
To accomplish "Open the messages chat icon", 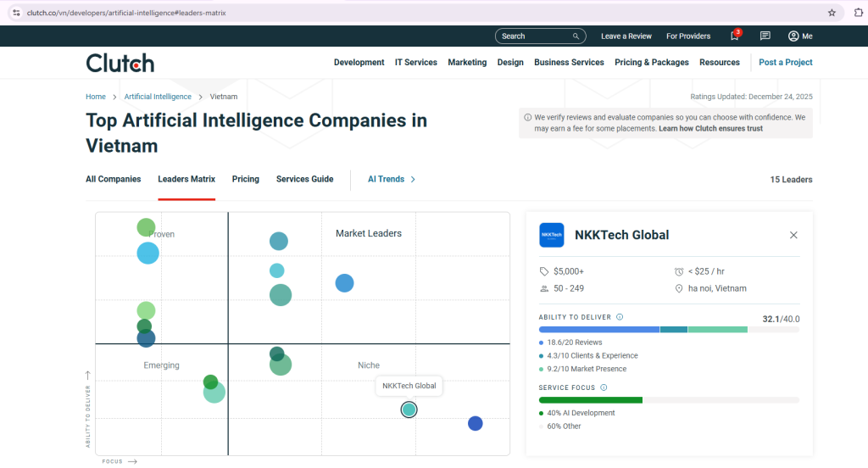I will [765, 36].
